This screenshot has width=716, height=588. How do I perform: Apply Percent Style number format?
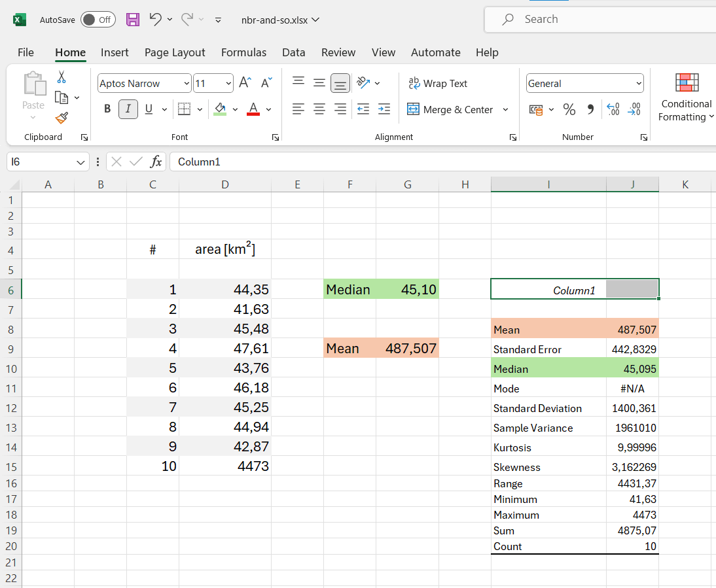(569, 110)
